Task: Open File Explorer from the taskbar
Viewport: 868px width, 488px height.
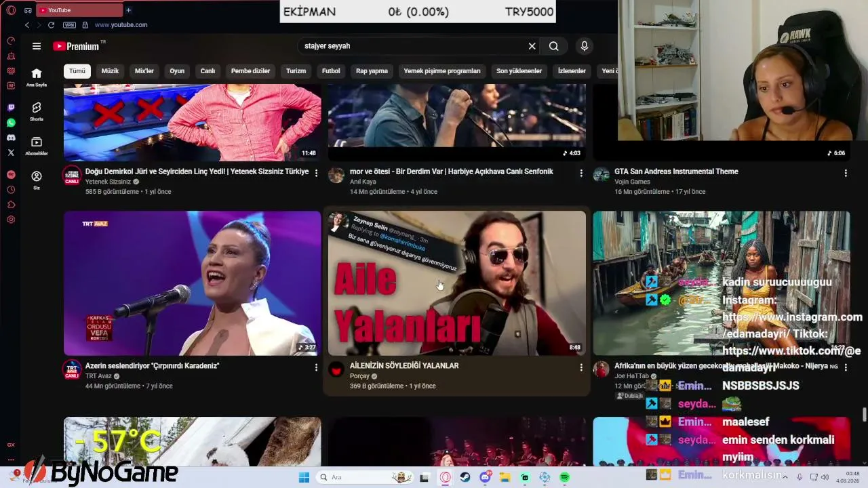Action: (x=505, y=477)
